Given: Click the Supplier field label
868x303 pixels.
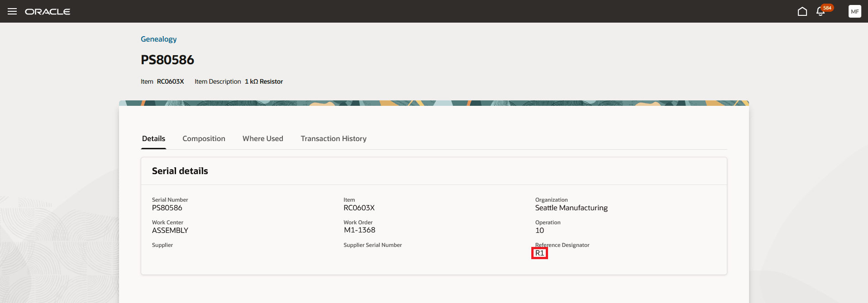Looking at the screenshot, I should (162, 245).
